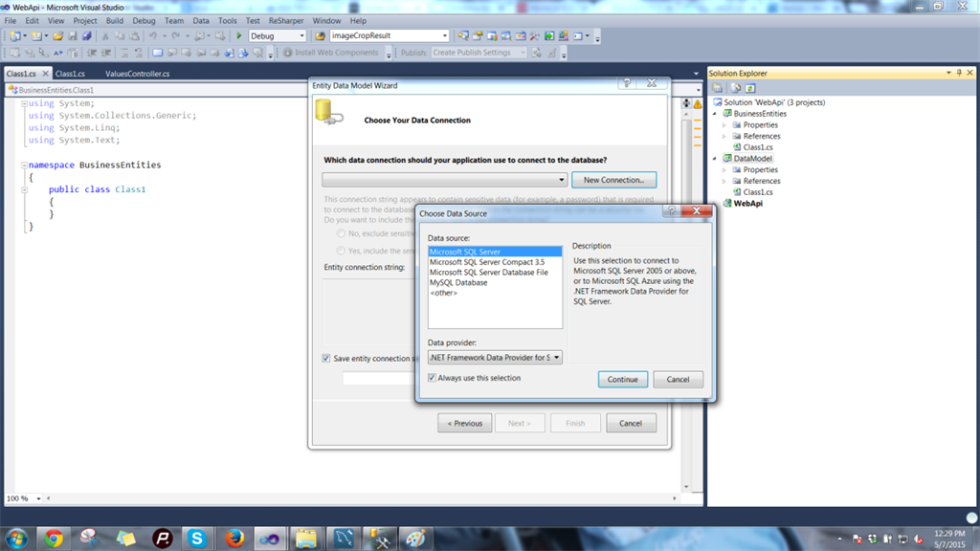
Task: Click the Redo arrow toolbar icon
Action: 176,36
